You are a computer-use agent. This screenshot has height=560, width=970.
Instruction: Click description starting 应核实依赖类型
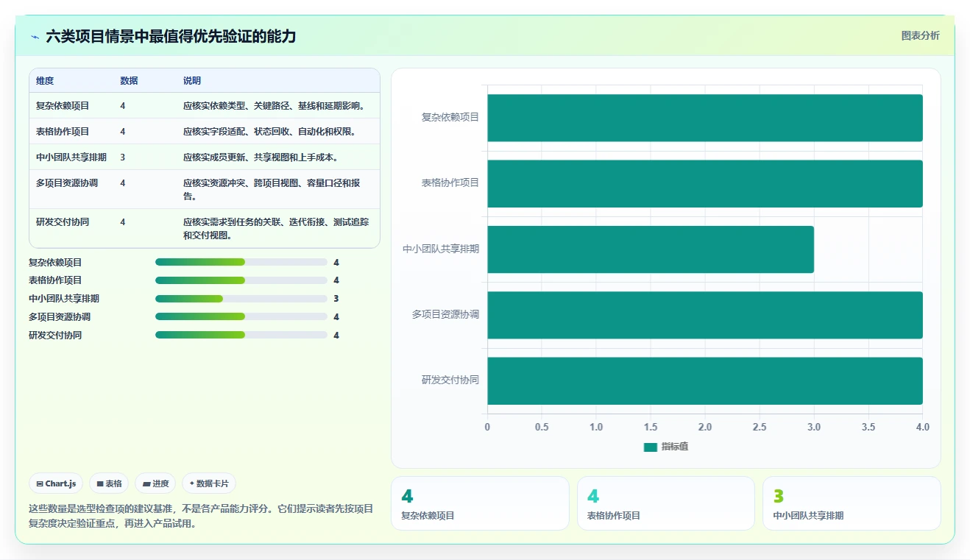[275, 106]
